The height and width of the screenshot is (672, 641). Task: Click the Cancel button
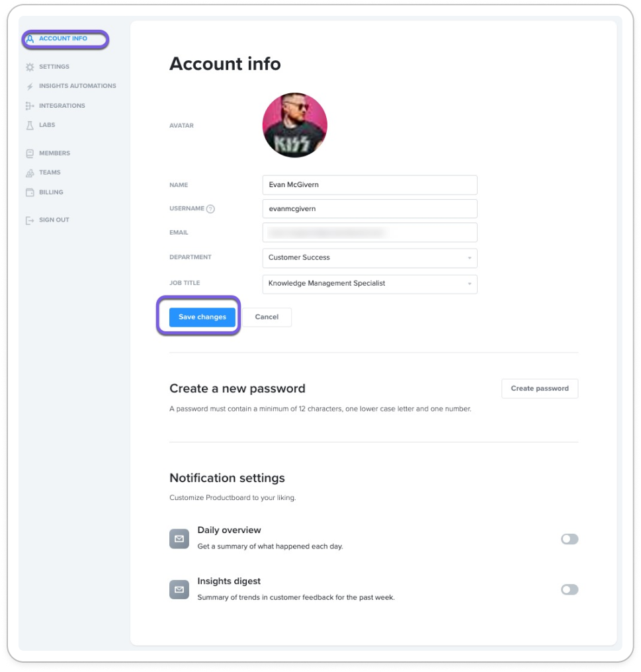point(267,317)
